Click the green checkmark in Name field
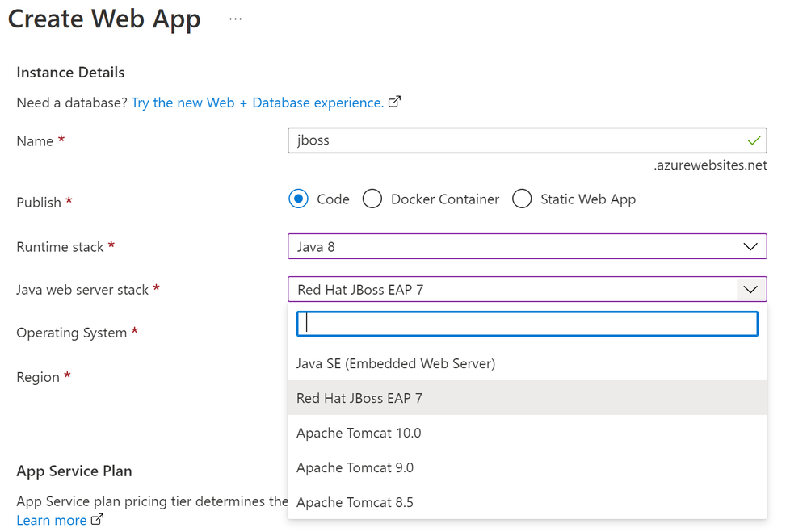 point(754,140)
